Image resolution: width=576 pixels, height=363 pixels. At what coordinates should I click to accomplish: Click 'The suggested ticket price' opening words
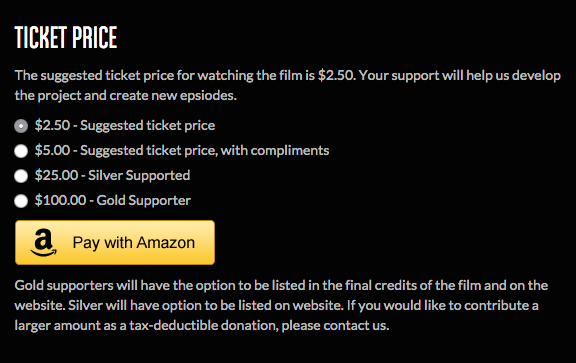[94, 76]
